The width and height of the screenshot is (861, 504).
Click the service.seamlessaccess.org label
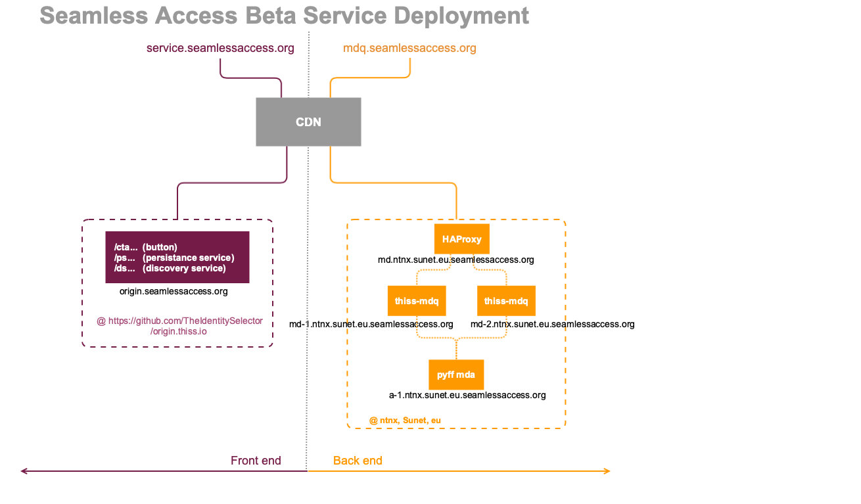pos(220,48)
